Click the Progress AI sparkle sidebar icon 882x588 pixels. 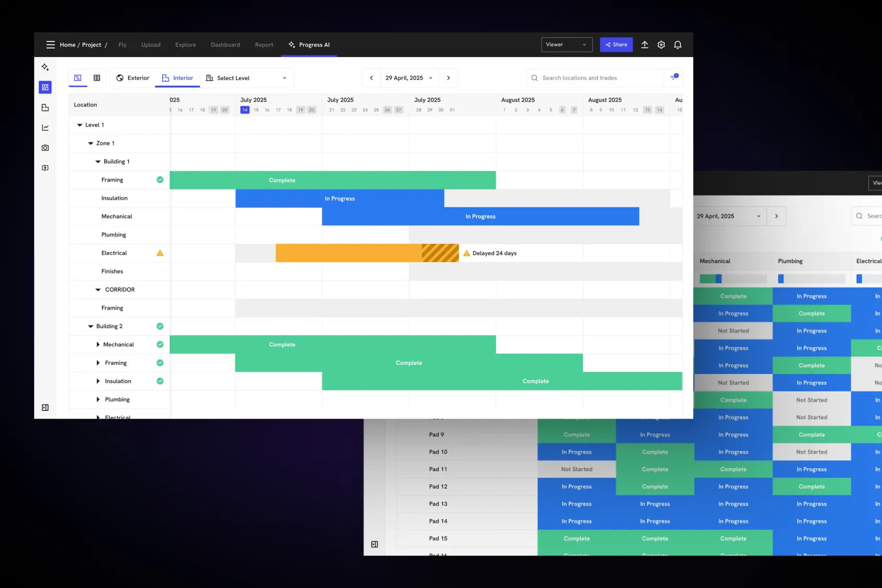pyautogui.click(x=45, y=67)
